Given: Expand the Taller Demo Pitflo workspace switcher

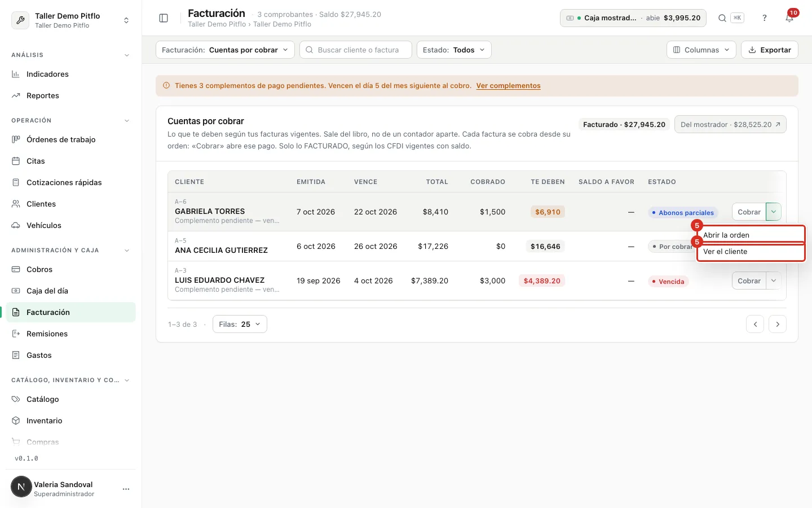Looking at the screenshot, I should (x=70, y=20).
